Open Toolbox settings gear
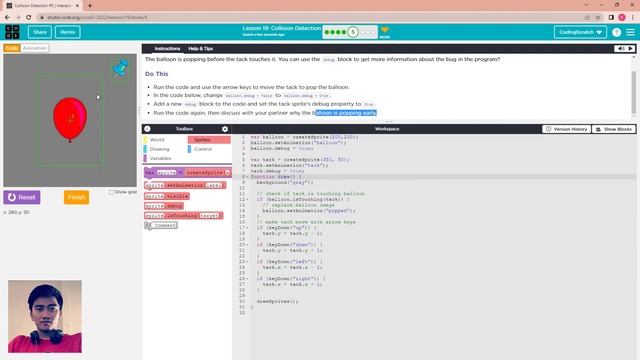 coord(225,129)
